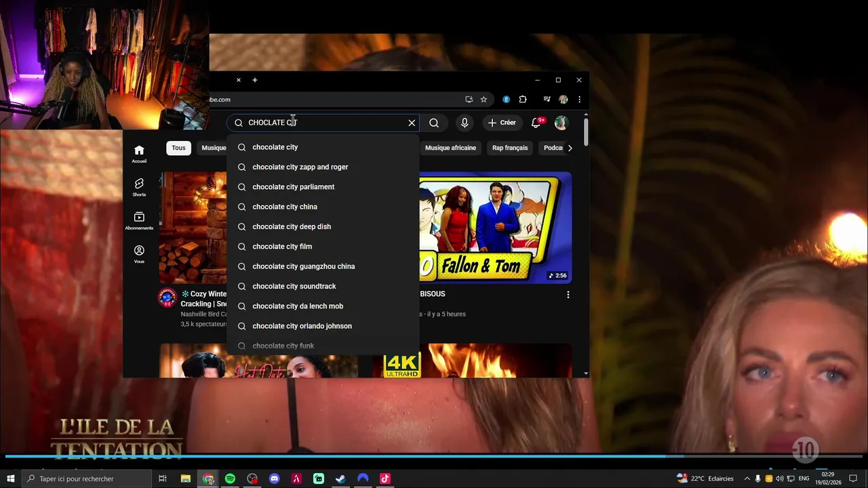Show hidden system tray icons
The height and width of the screenshot is (488, 868).
(747, 479)
